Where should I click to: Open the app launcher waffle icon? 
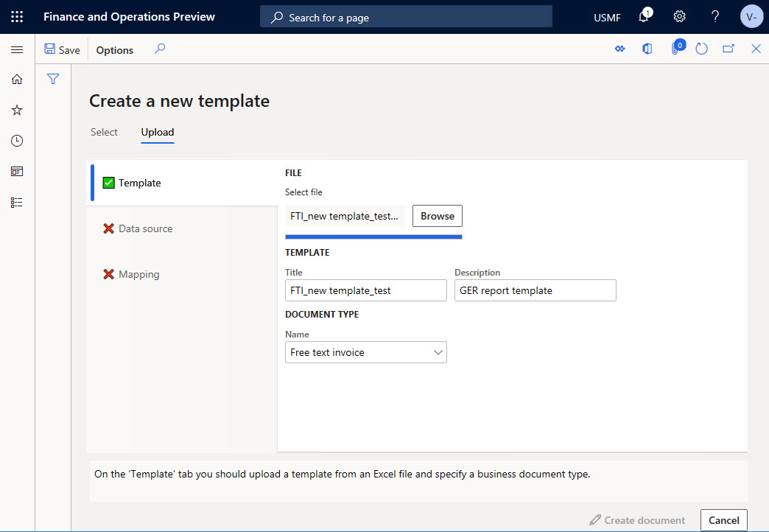[17, 17]
